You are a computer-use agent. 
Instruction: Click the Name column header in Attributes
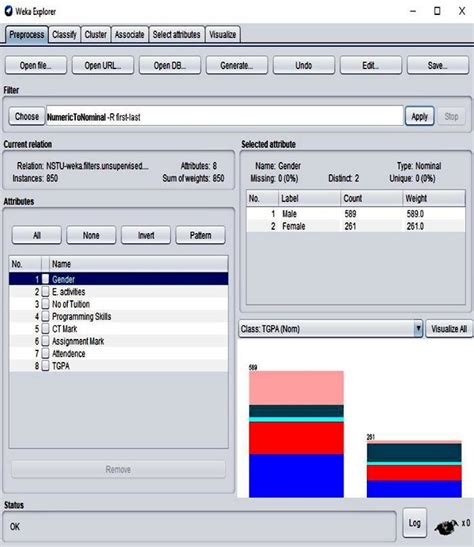[138, 264]
